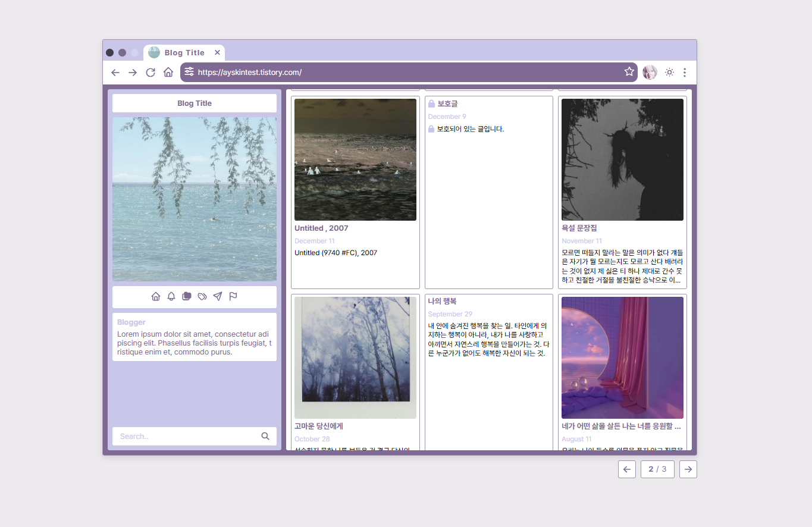Open the forest polaroid thumbnail

tap(355, 357)
